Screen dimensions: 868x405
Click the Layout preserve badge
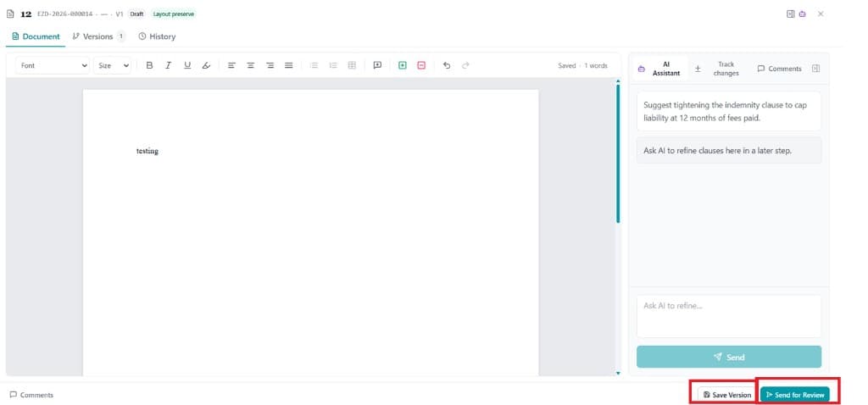click(x=173, y=14)
